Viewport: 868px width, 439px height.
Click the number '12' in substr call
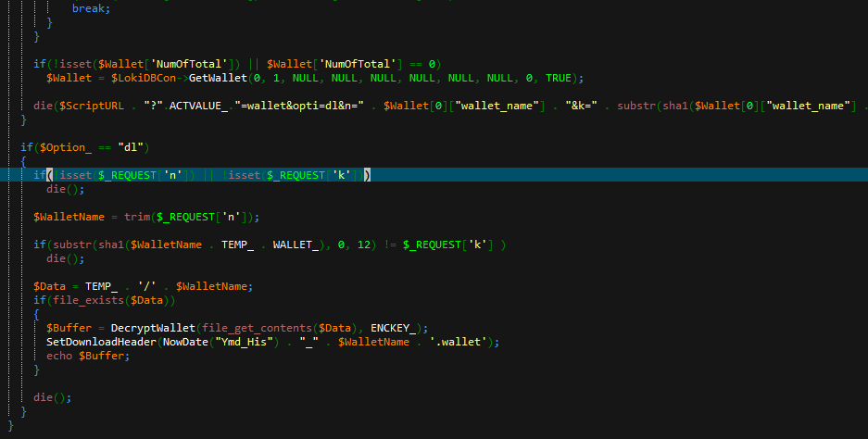click(364, 245)
